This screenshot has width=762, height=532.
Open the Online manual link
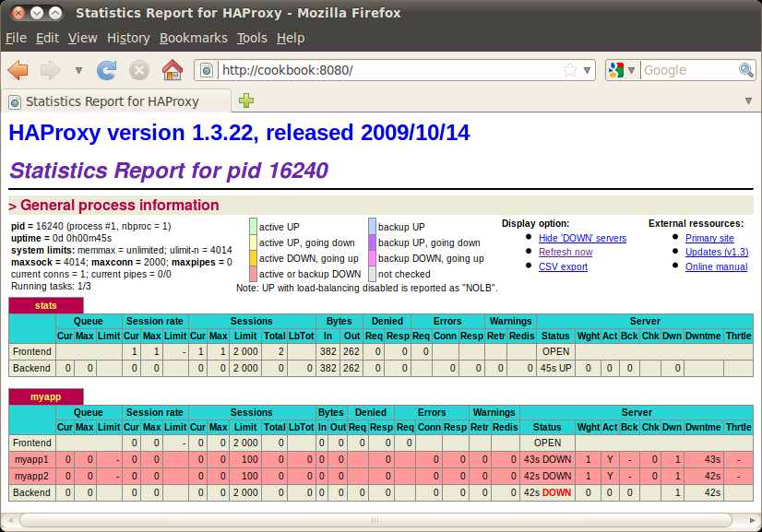[716, 266]
